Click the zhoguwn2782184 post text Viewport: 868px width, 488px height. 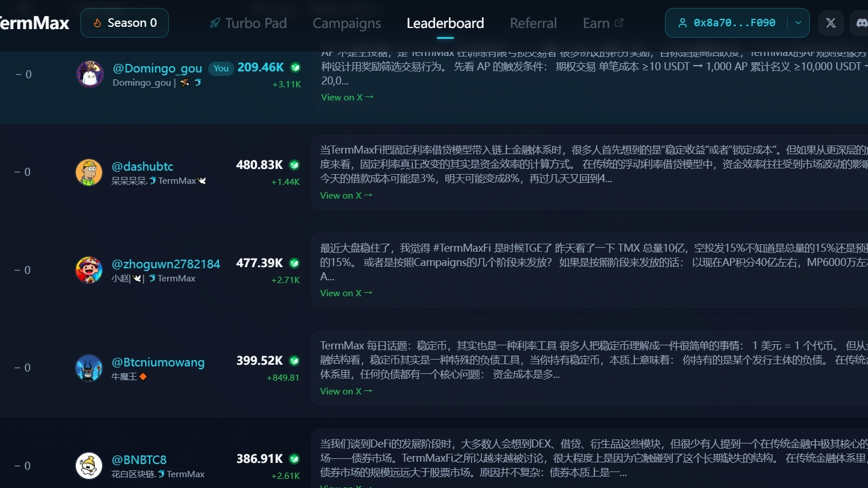[593, 262]
